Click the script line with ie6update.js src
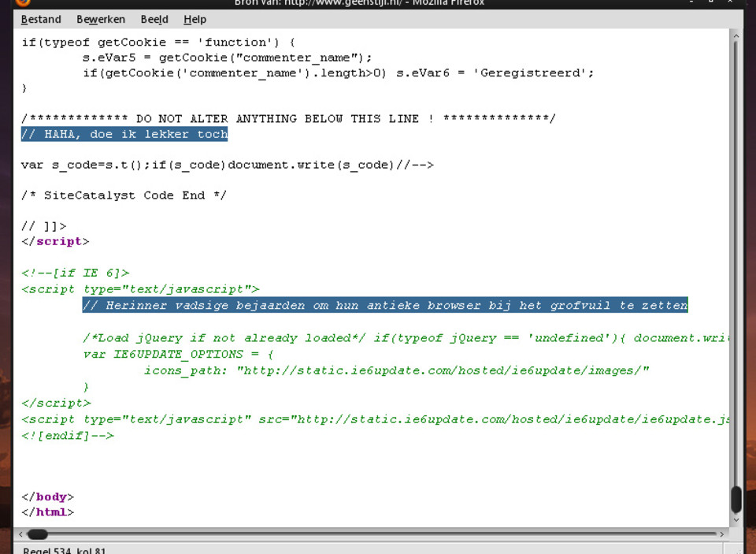The height and width of the screenshot is (554, 756). (x=375, y=419)
